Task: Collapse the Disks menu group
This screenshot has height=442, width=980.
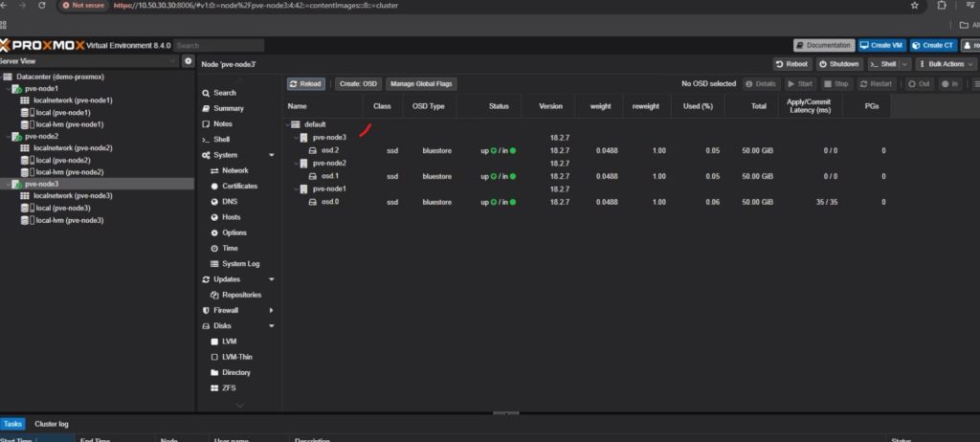Action: [272, 325]
